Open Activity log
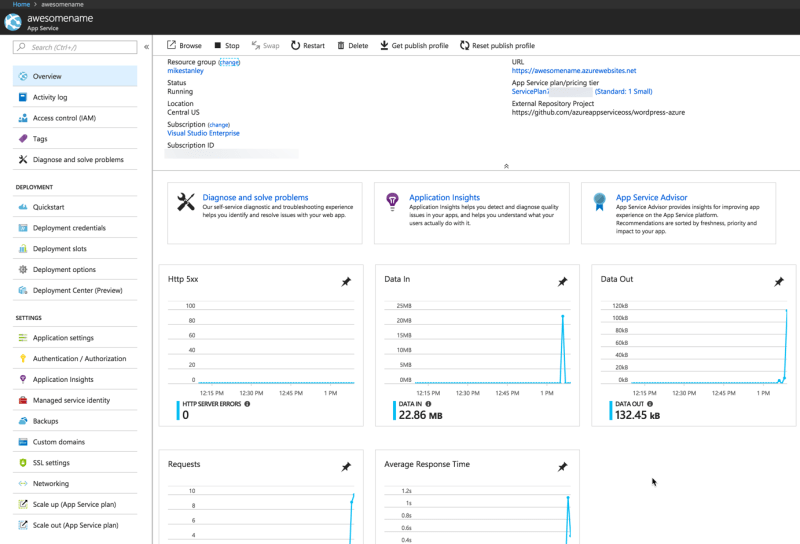Viewport: 800px width, 544px height. tap(75, 97)
